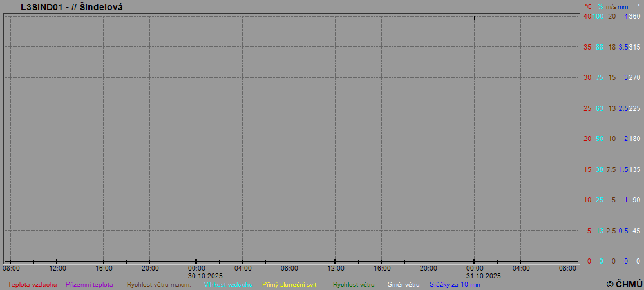This screenshot has height=290, width=644.
Task: Click the first 12:00 time axis label
Action: pyautogui.click(x=57, y=268)
